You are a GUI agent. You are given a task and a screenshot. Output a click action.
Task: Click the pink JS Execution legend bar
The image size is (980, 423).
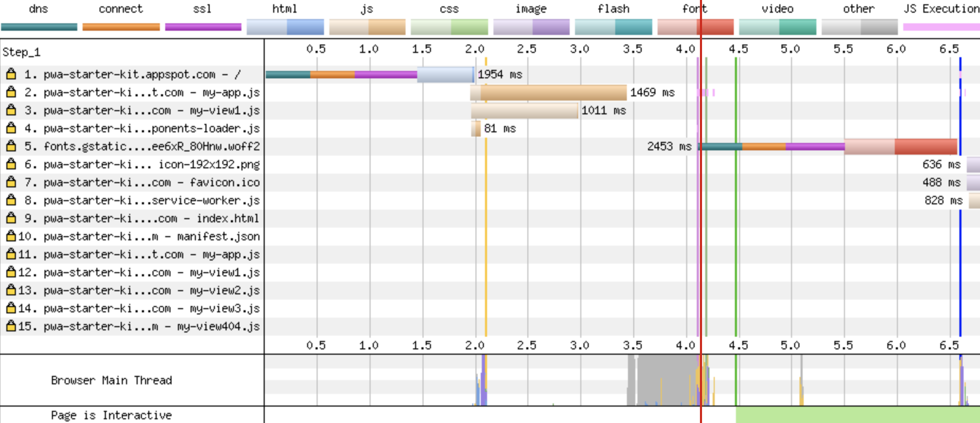941,27
